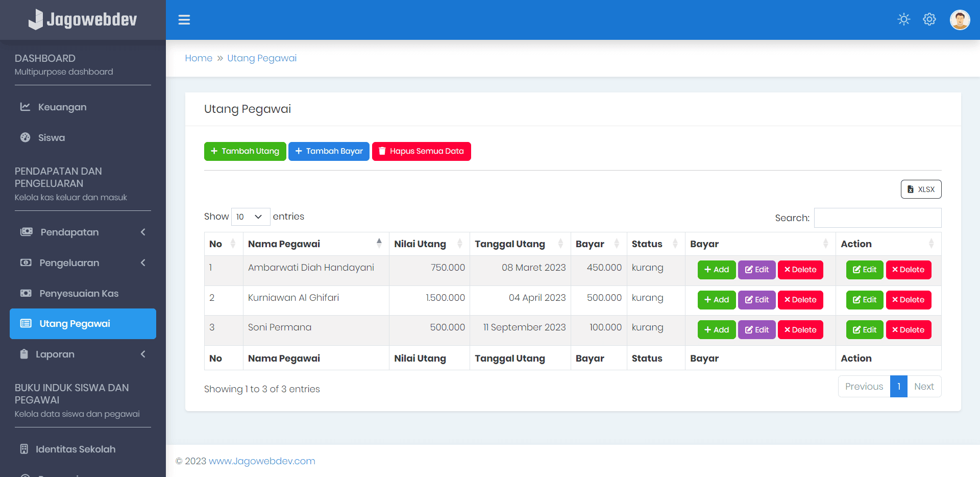Click the Previous pagination button

coord(864,387)
